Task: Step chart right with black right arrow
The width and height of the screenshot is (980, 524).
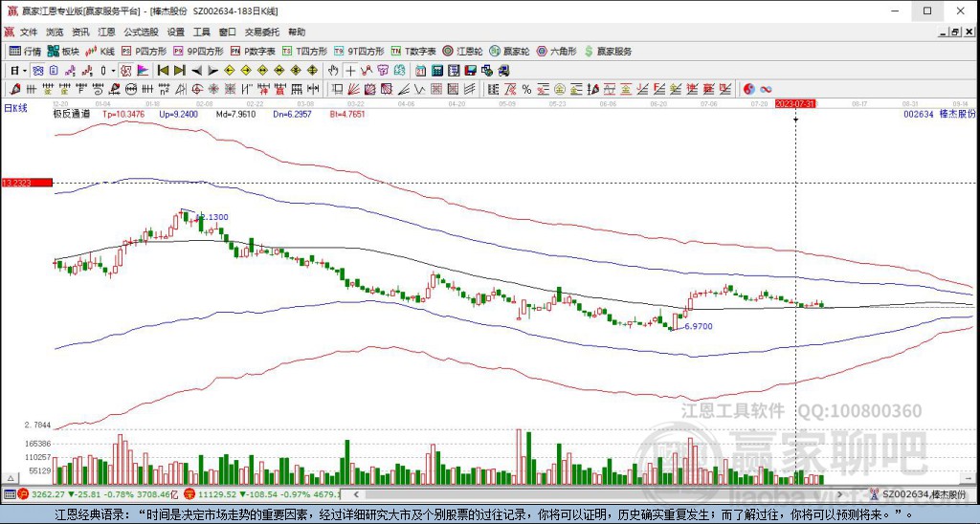Action: pyautogui.click(x=212, y=71)
